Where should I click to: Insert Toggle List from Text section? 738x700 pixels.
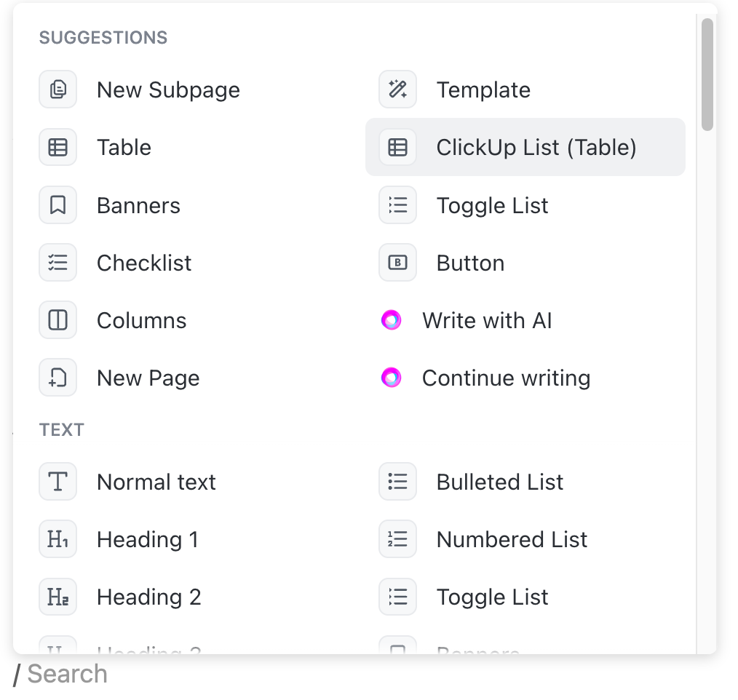coord(492,597)
